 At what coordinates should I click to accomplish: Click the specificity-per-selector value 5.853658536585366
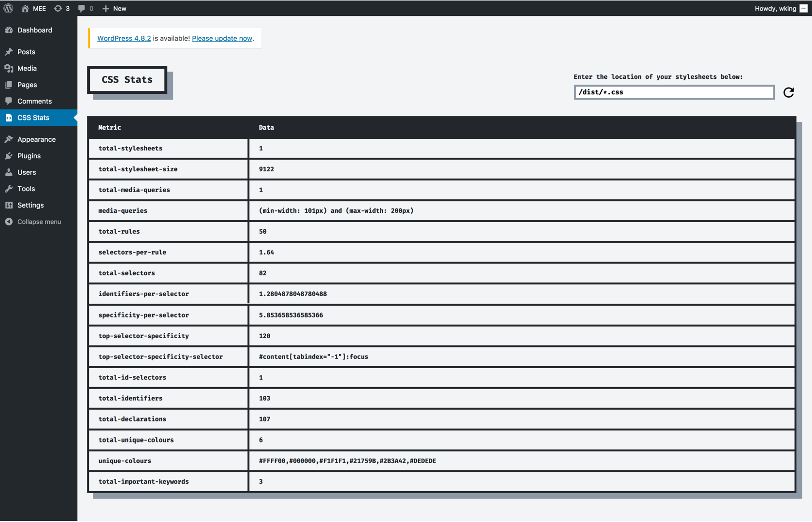pos(291,315)
